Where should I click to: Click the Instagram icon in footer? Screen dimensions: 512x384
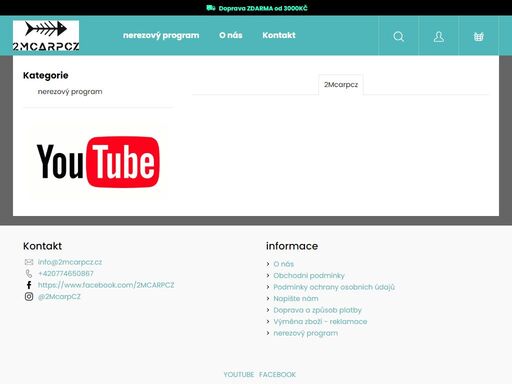[29, 296]
